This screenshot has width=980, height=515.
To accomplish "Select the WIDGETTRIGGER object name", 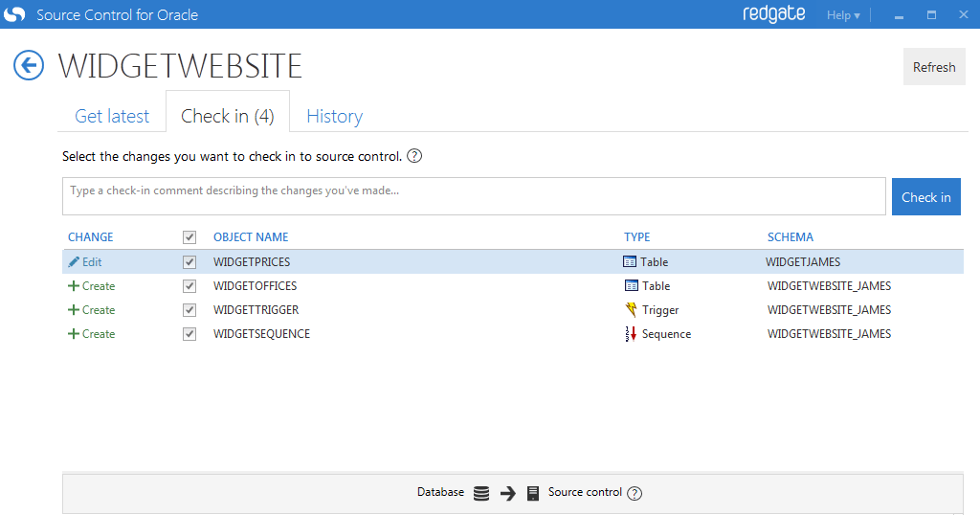I will [x=256, y=310].
